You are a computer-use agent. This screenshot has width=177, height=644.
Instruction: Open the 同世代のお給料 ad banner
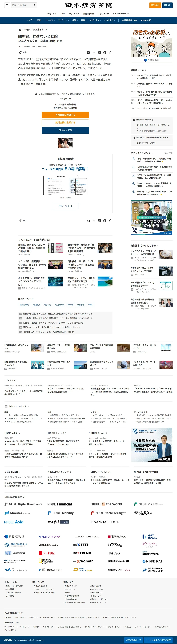pos(151,45)
